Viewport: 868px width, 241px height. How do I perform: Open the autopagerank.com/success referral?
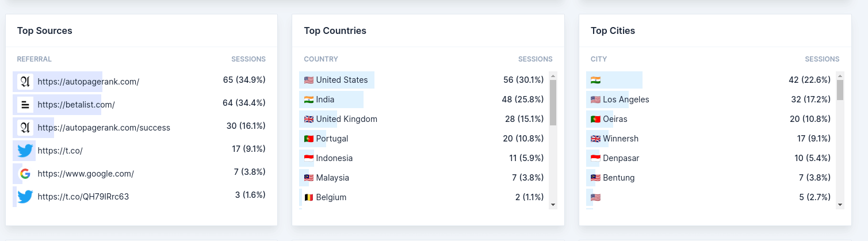click(104, 128)
